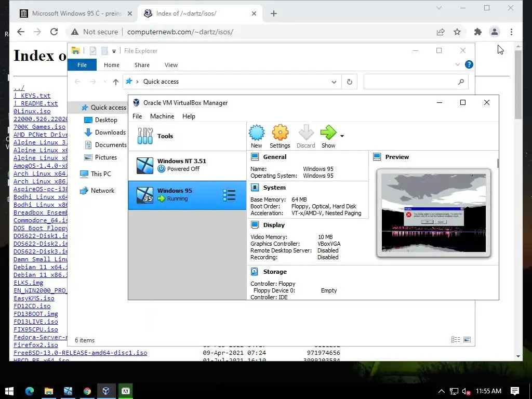Click VirtualBox details pane scrollbar

[x=498, y=163]
